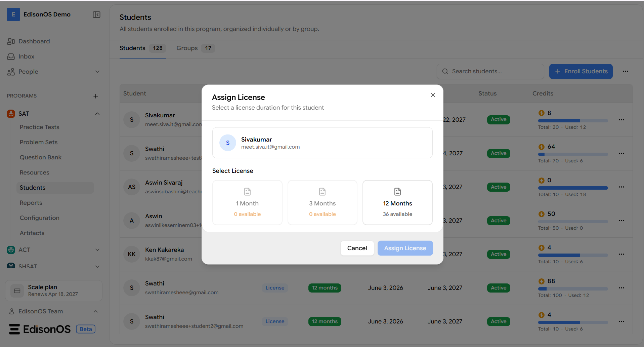644x347 pixels.
Task: Select the 3 Months license option
Action: coord(323,202)
